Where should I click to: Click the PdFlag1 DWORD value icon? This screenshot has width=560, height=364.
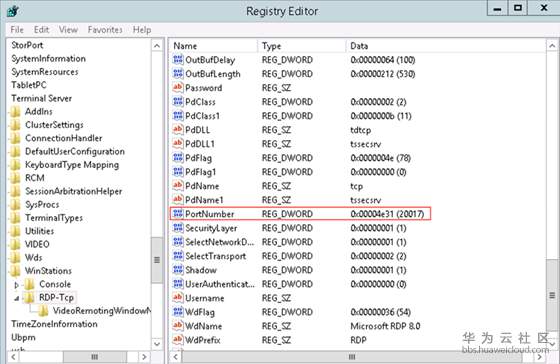click(x=178, y=172)
